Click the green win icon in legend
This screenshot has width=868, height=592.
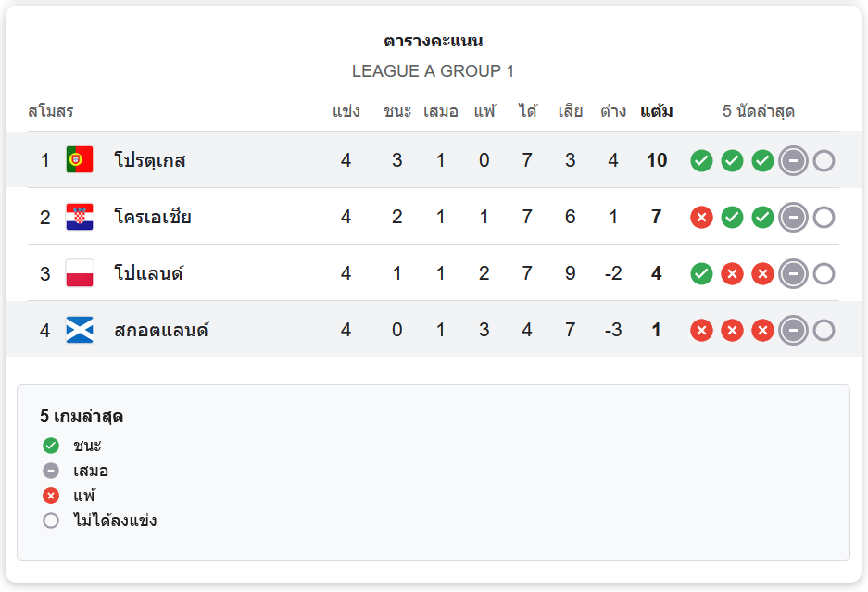[x=51, y=446]
